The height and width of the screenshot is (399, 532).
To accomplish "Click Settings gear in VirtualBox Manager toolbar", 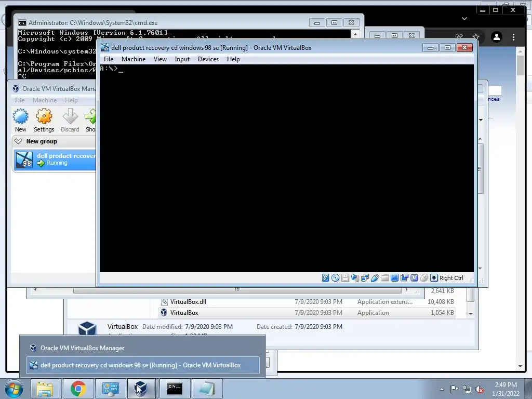I will click(x=44, y=120).
